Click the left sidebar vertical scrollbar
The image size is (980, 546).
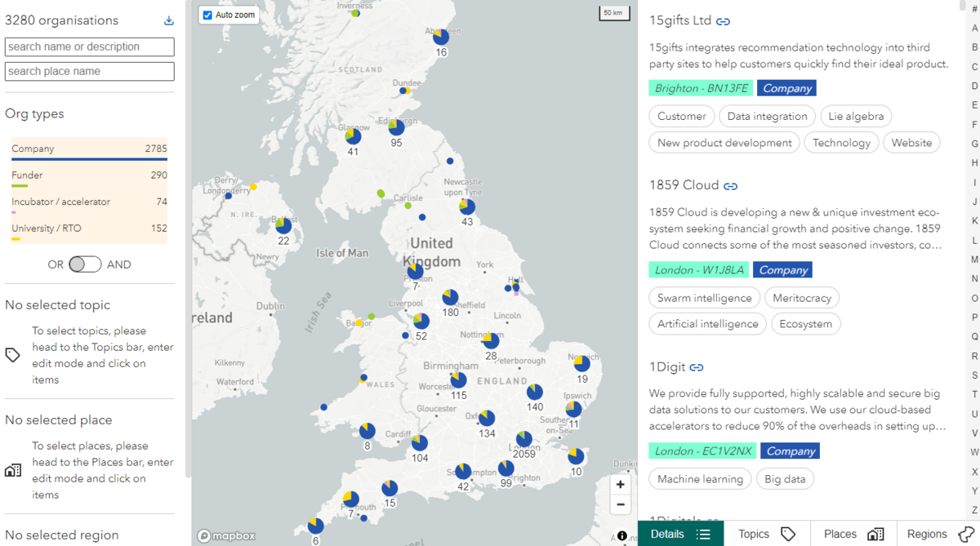point(189,238)
